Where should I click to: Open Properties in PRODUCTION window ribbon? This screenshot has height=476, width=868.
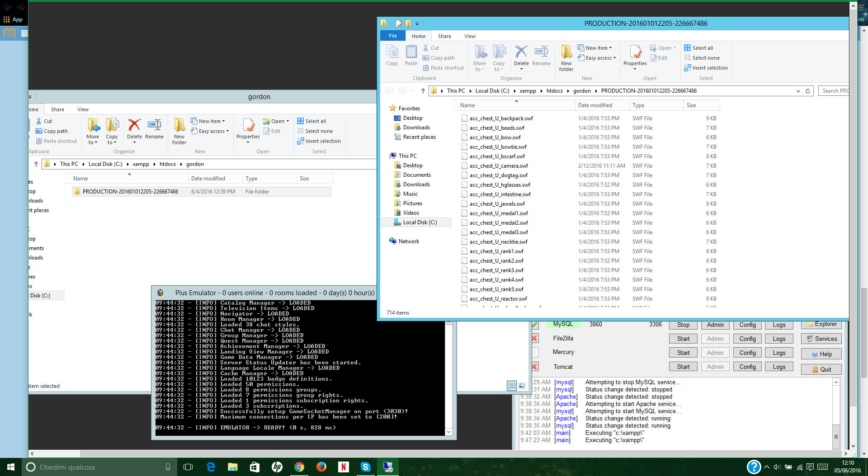(635, 57)
